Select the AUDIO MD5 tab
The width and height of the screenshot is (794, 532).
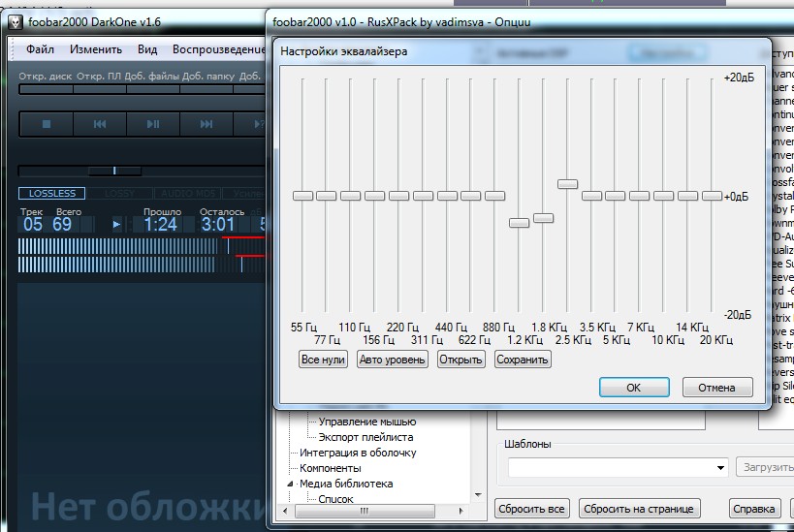pyautogui.click(x=187, y=194)
